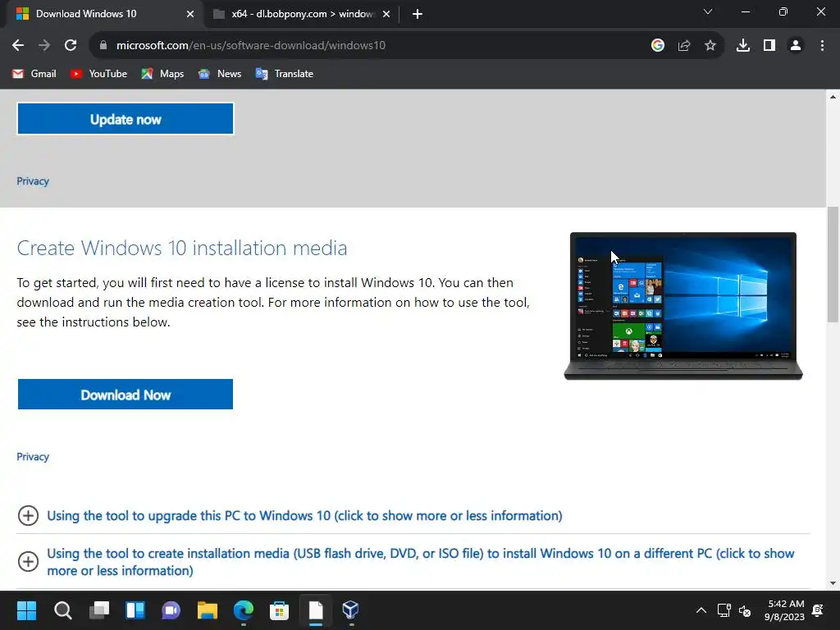
Task: Open the Windows Start menu
Action: pyautogui.click(x=26, y=610)
